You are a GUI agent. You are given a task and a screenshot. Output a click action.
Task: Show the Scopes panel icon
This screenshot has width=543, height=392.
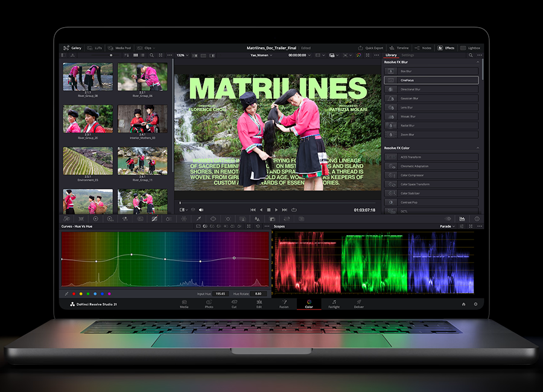coord(462,219)
